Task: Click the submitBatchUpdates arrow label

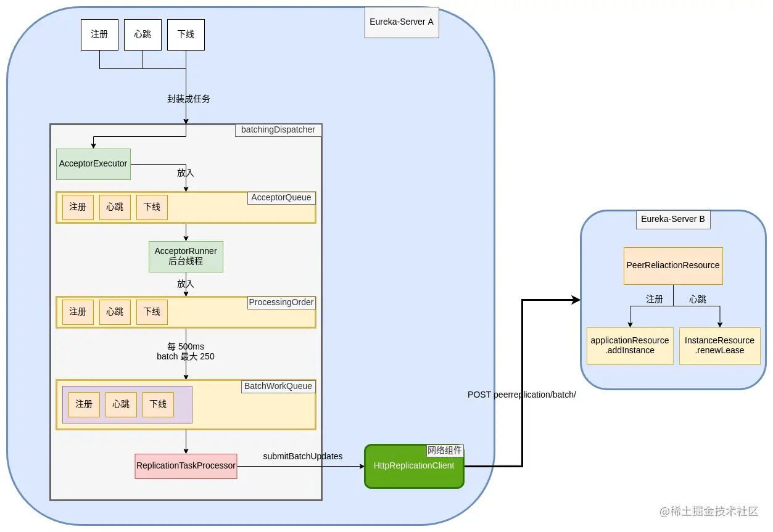Action: (x=303, y=456)
